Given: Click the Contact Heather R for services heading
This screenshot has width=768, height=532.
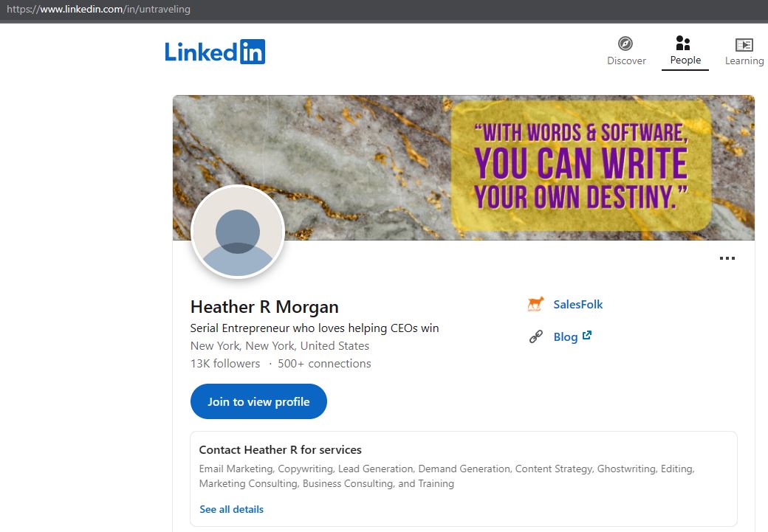Looking at the screenshot, I should pos(280,450).
